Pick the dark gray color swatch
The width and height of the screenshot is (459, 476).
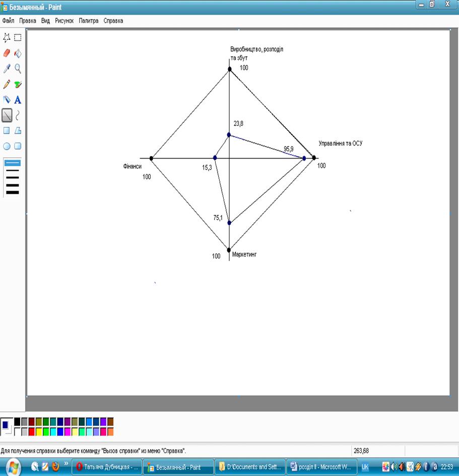coord(25,422)
